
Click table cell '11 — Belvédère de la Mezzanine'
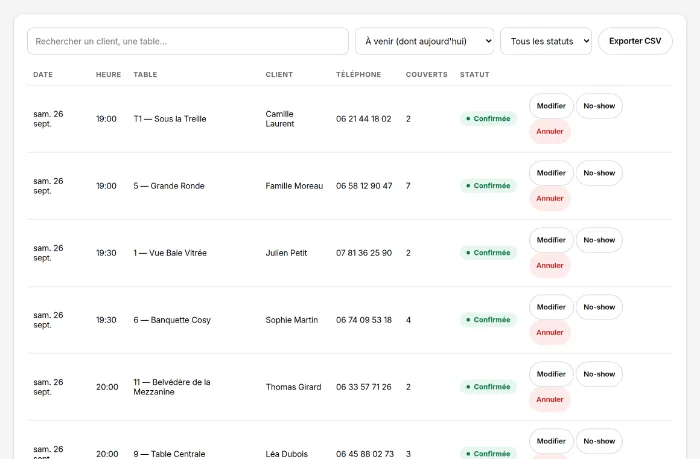pyautogui.click(x=172, y=387)
